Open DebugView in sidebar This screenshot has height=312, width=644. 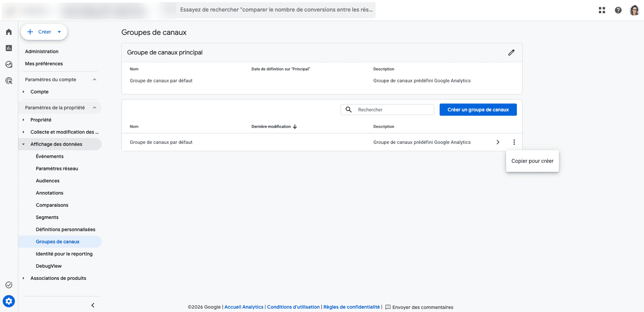coord(49,266)
